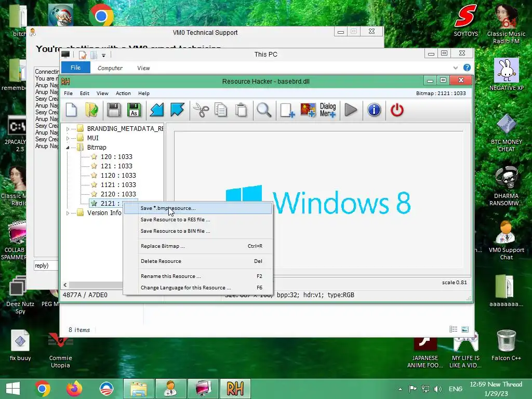Select the NEGATIVE XP desktop icon

[x=506, y=74]
